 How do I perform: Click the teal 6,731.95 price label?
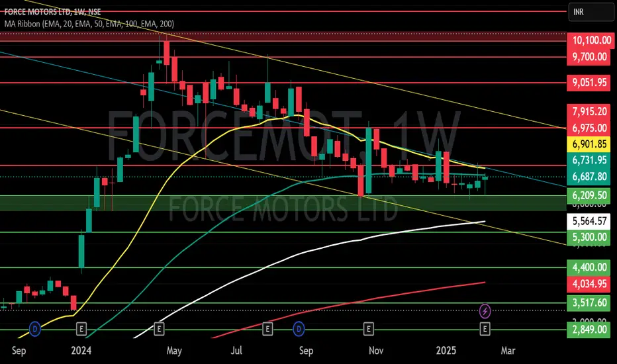589,160
